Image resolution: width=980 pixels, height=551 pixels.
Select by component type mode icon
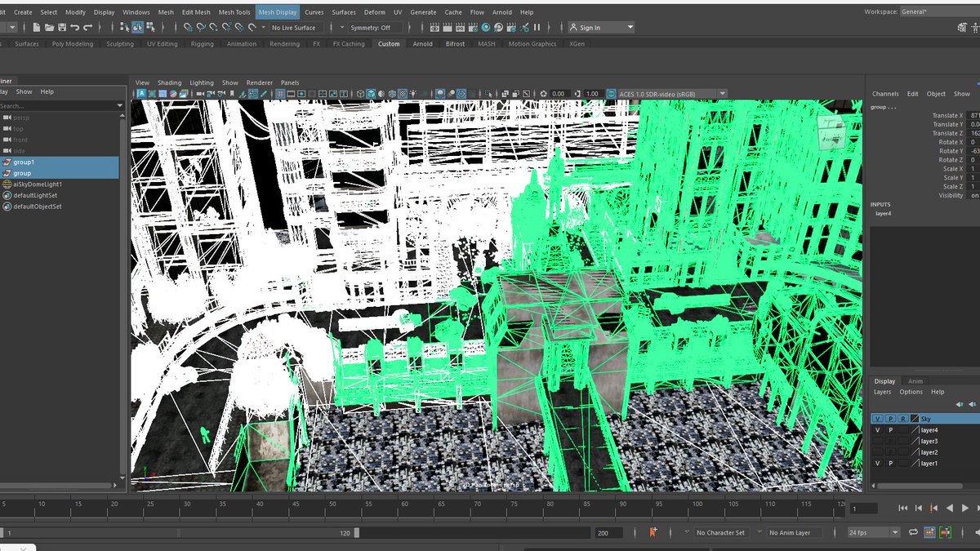[x=150, y=27]
